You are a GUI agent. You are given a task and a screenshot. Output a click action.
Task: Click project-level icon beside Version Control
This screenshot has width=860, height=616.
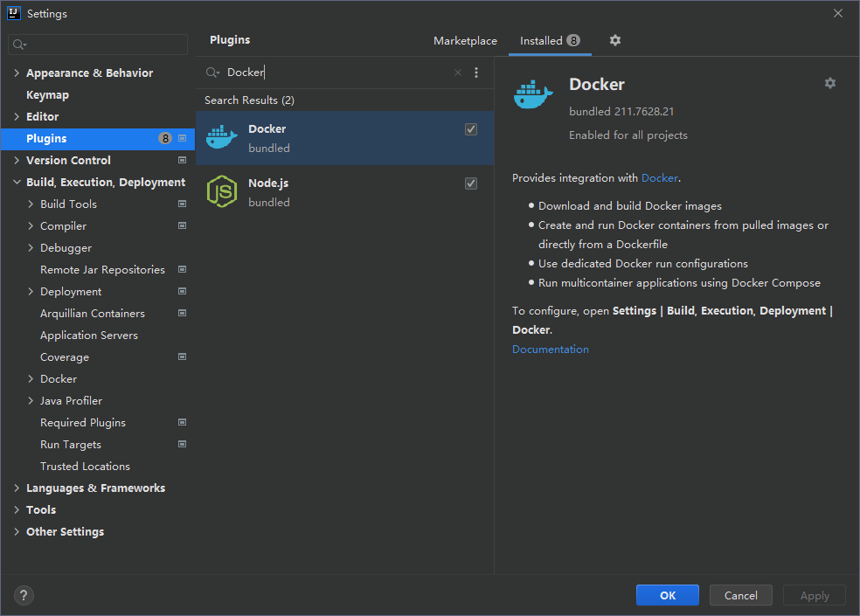(182, 160)
